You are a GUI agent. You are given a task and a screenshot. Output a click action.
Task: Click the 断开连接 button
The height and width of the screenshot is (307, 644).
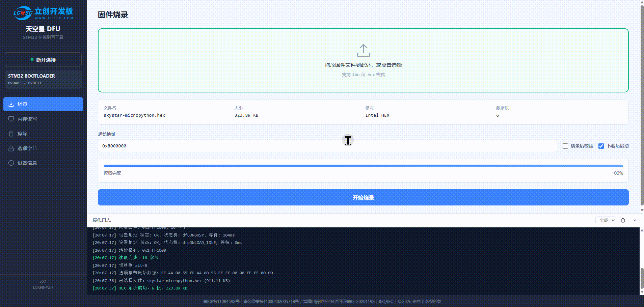coord(43,60)
